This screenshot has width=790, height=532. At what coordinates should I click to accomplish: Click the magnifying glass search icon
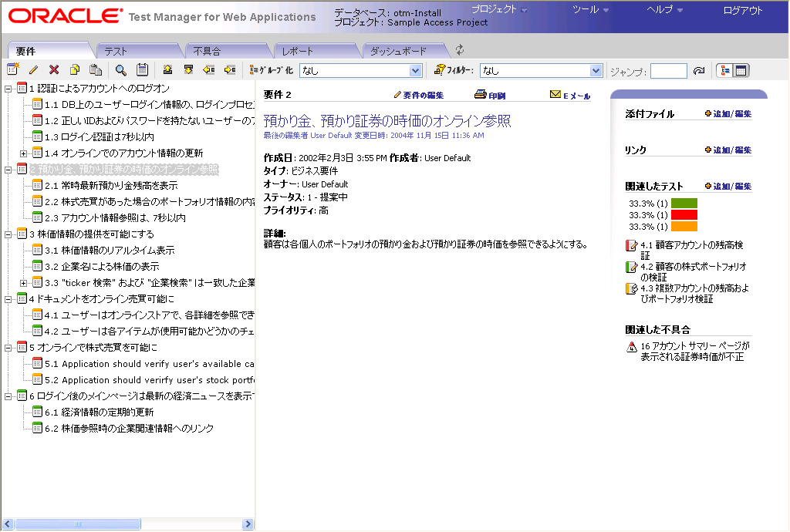121,70
